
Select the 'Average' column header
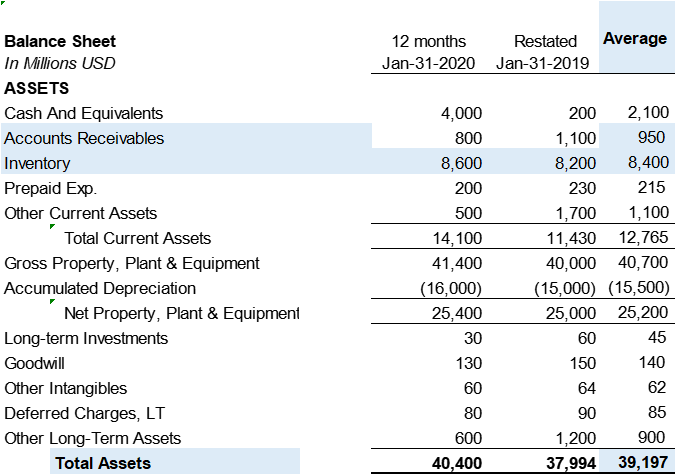[x=635, y=38]
